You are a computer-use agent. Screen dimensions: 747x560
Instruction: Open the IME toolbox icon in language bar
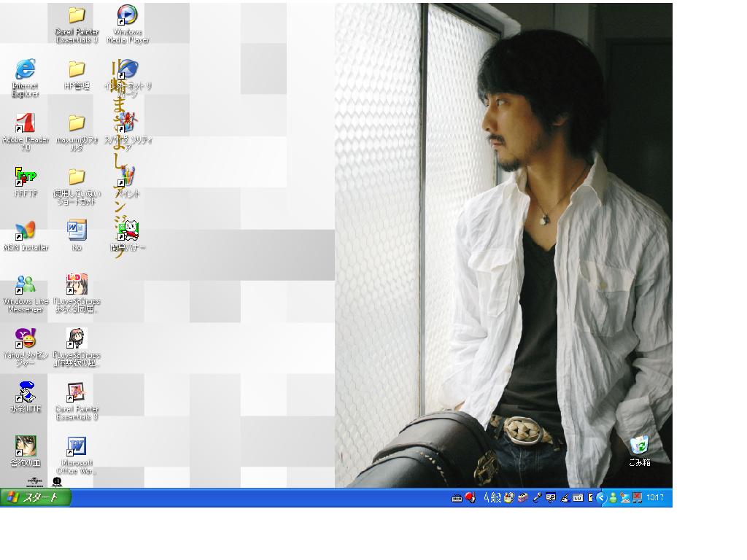pyautogui.click(x=522, y=498)
